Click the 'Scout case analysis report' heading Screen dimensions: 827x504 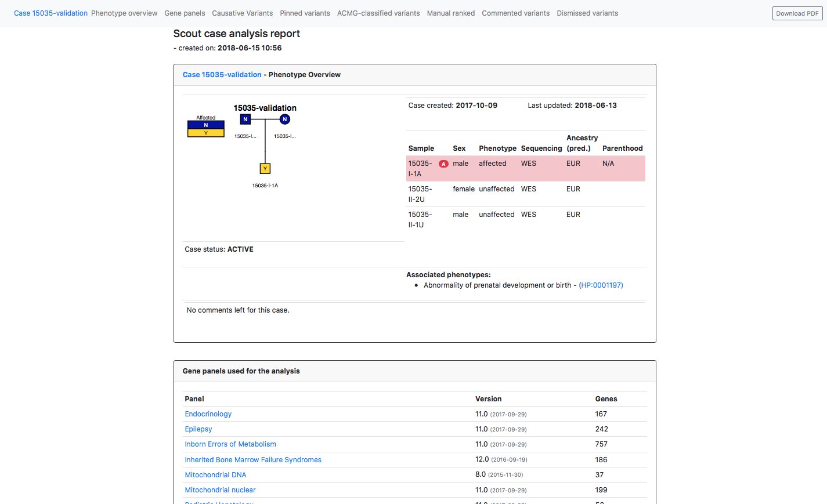(237, 34)
